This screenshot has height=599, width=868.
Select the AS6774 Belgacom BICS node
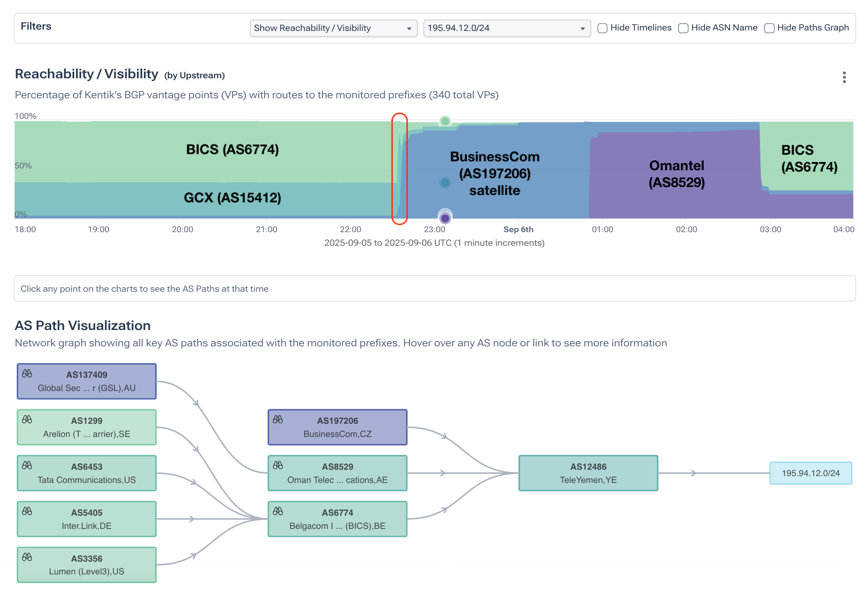[x=337, y=519]
